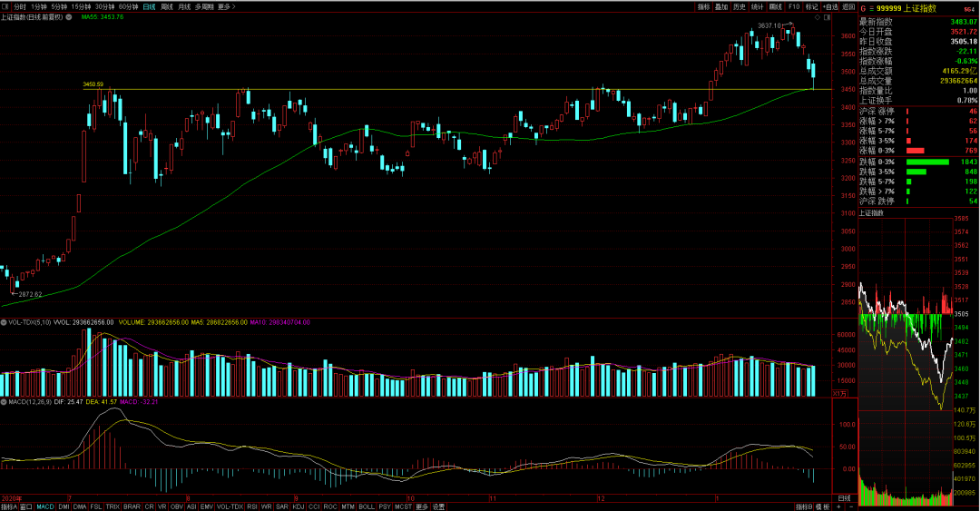
Task: Select DMI indicator tab
Action: coord(64,506)
